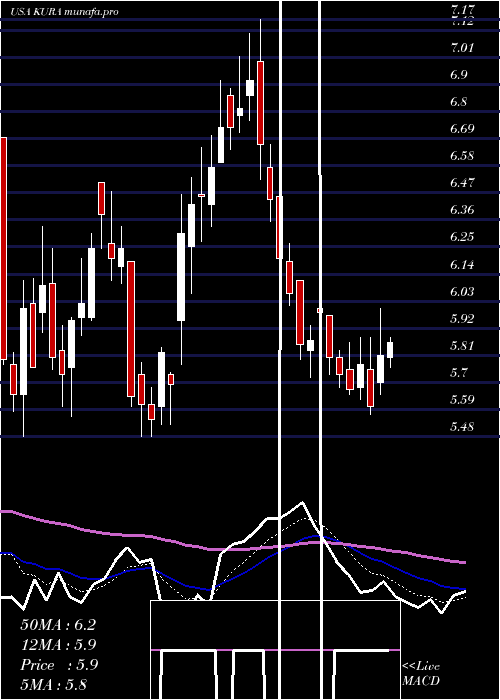
Task: Click the long red candle at left edge
Action: pyautogui.click(x=4, y=248)
